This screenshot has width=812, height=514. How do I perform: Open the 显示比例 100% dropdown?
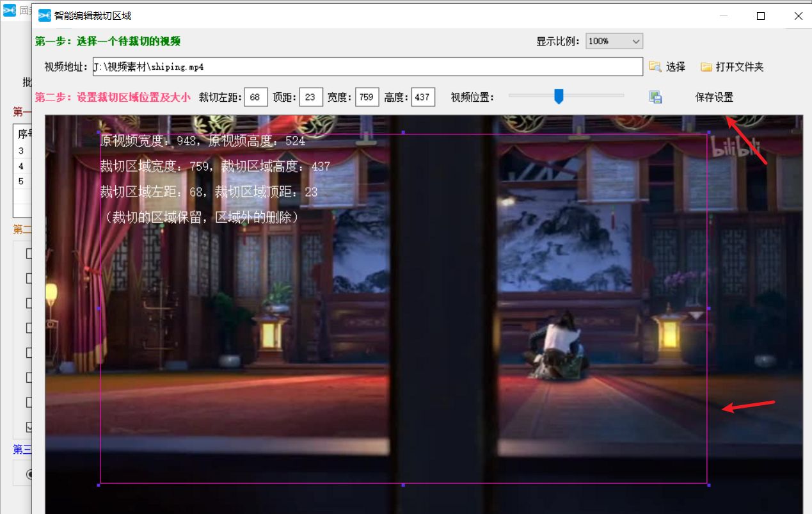[614, 41]
